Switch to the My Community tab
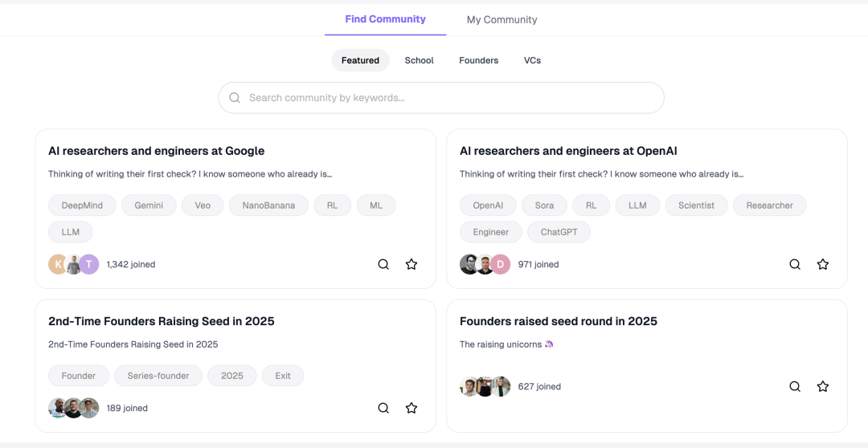This screenshot has height=448, width=868. [x=502, y=20]
